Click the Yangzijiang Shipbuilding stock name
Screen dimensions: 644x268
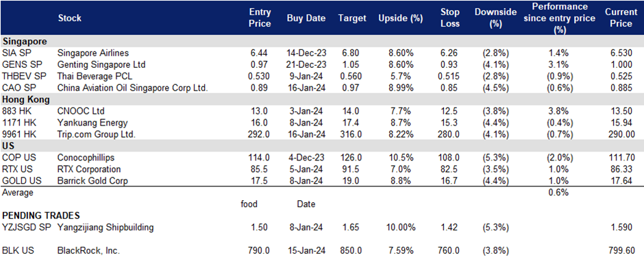pyautogui.click(x=106, y=228)
